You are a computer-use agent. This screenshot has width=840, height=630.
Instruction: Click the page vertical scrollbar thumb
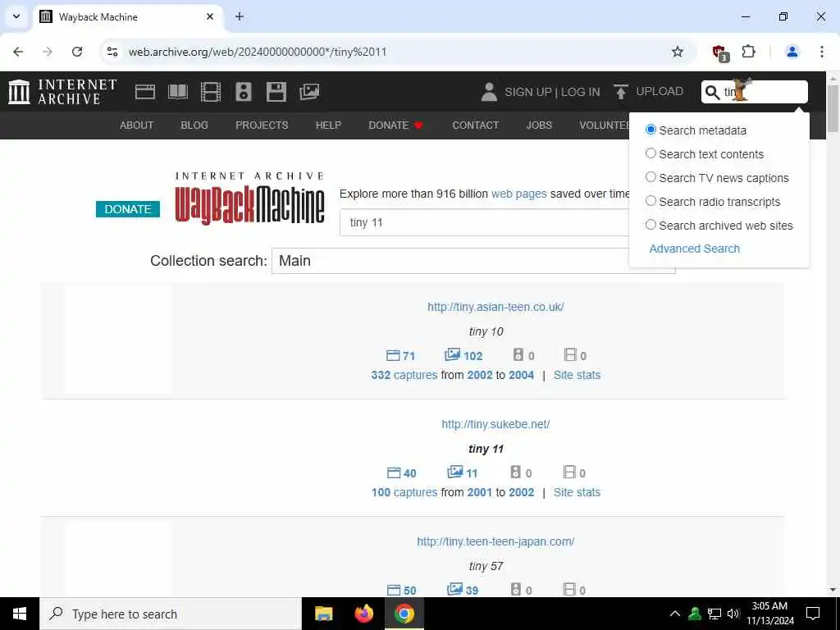coord(833,107)
